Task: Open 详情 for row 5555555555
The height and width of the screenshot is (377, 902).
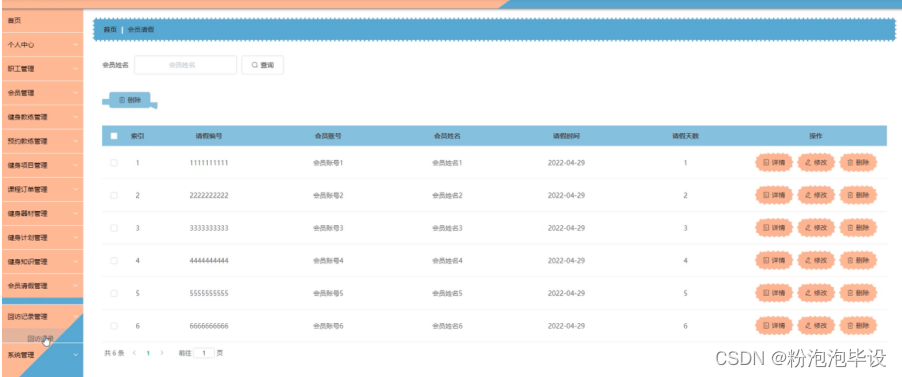Action: pyautogui.click(x=774, y=294)
